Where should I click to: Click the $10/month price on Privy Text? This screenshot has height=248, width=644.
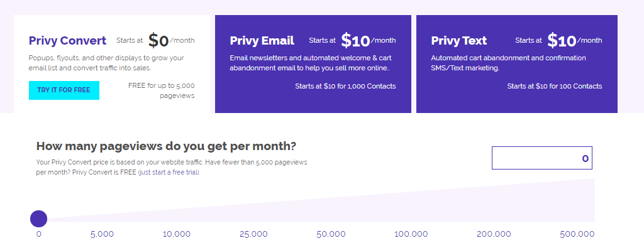[x=575, y=41]
